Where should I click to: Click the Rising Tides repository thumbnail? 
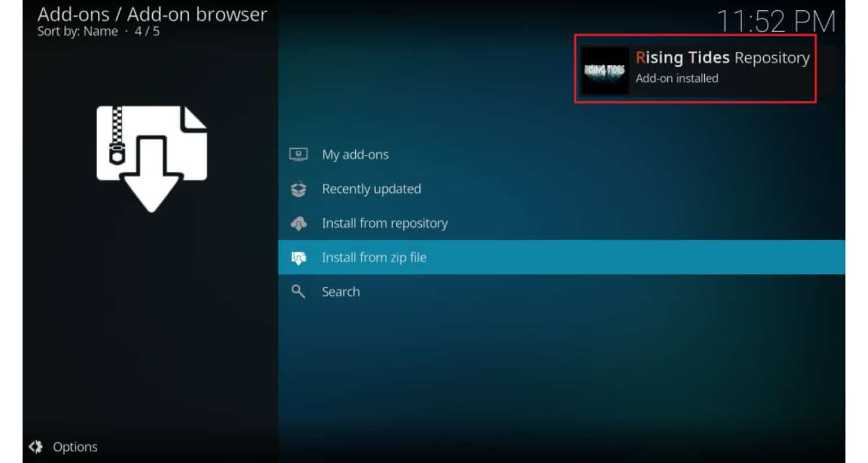[x=605, y=71]
